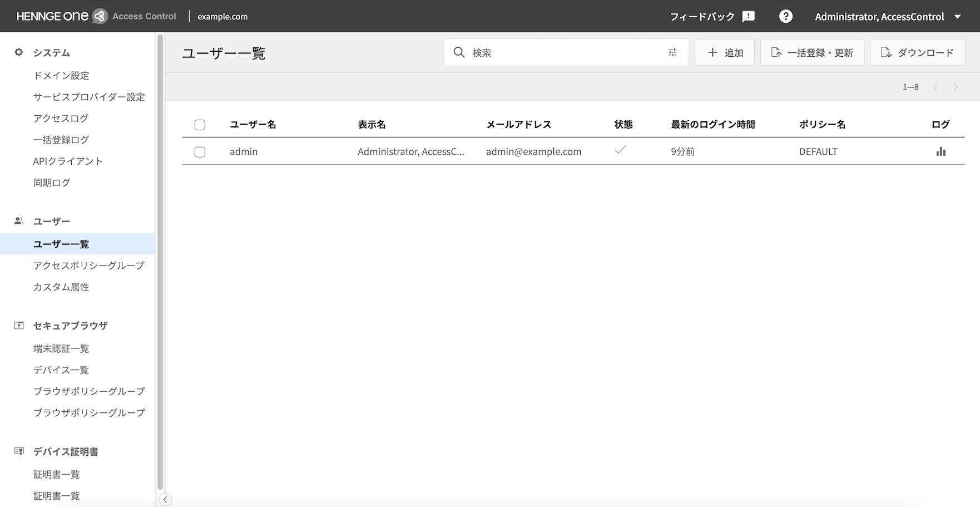The width and height of the screenshot is (980, 507).
Task: Focus the 検索 search field
Action: click(566, 52)
